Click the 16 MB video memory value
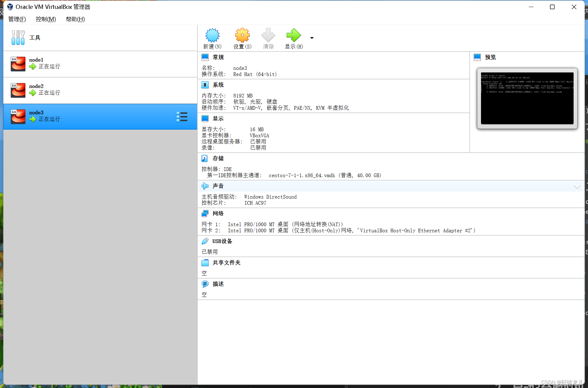Screen dimensions: 588x388 [x=257, y=130]
